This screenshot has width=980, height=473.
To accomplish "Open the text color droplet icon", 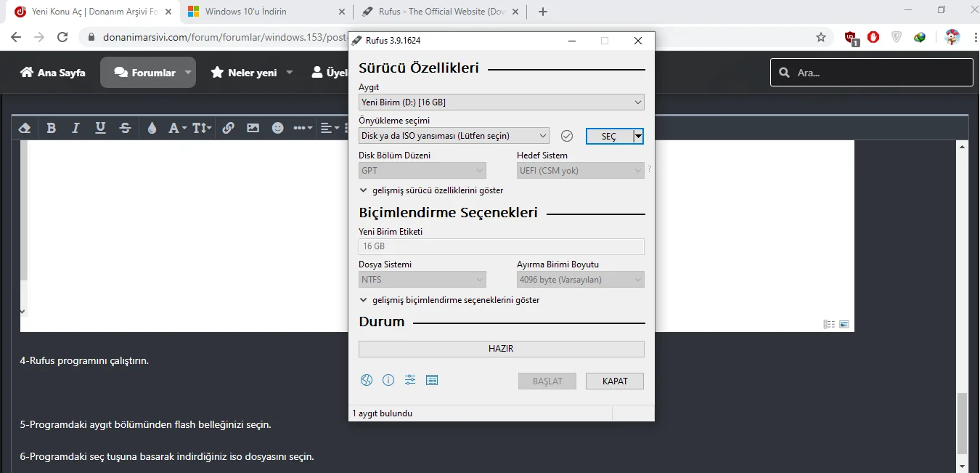I will (152, 128).
